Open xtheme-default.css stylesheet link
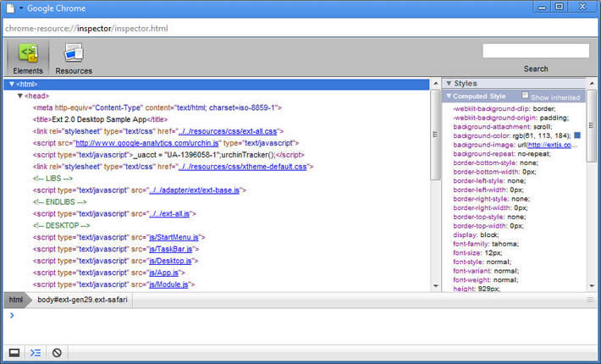 [243, 167]
